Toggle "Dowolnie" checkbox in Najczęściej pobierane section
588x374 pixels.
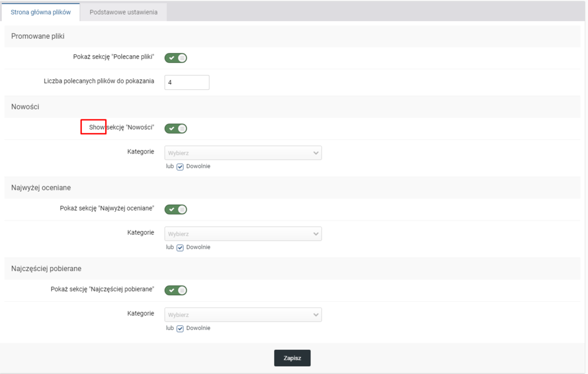pos(181,328)
